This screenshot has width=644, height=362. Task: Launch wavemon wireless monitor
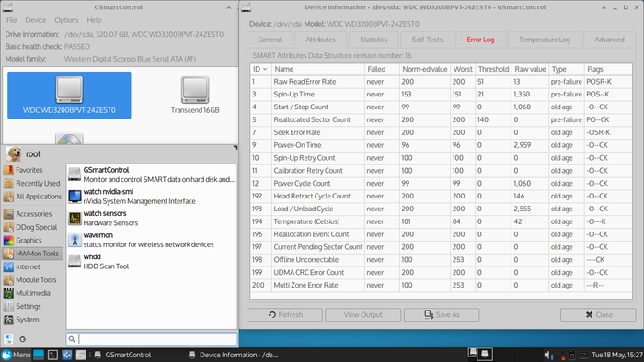coord(152,240)
